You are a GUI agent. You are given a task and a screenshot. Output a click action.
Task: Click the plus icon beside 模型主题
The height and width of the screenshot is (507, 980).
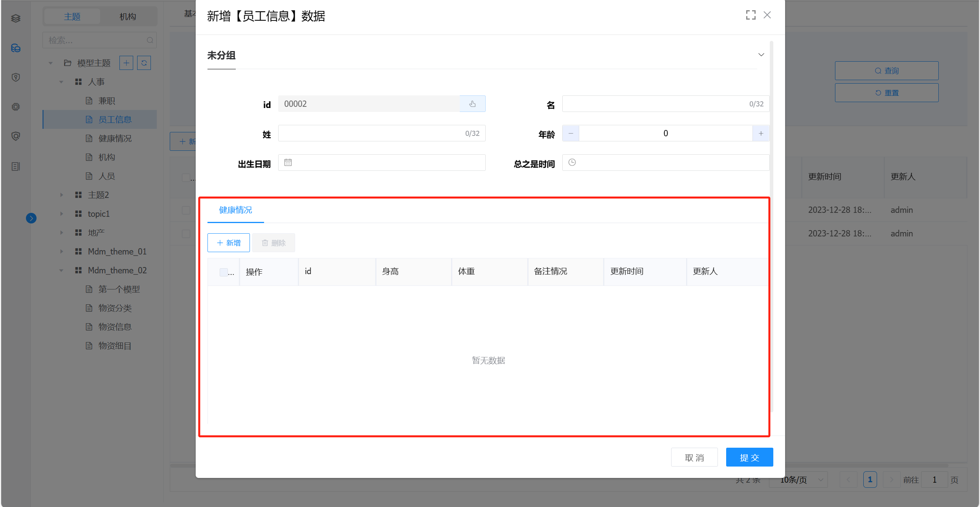coord(126,63)
